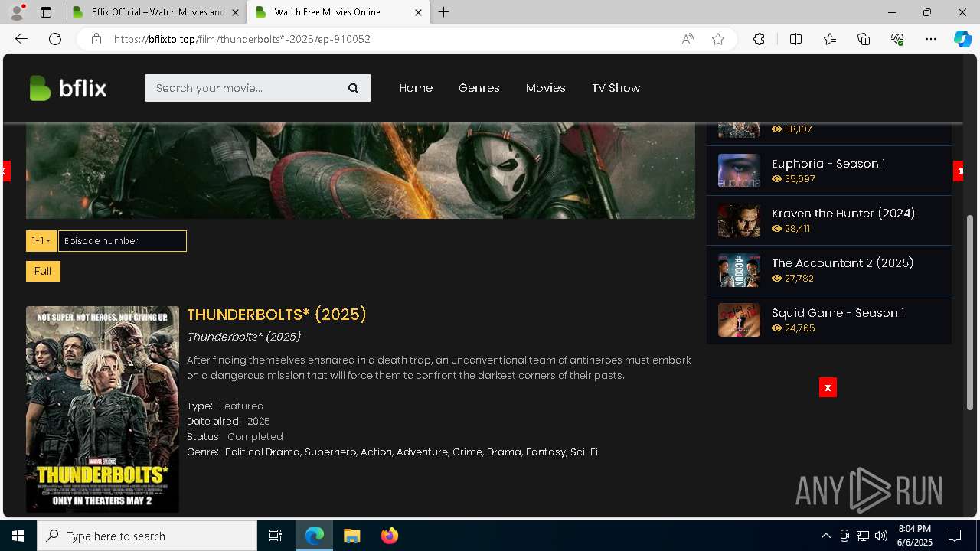Viewport: 980px width, 551px height.
Task: Type here to search taskbar box
Action: pyautogui.click(x=147, y=536)
